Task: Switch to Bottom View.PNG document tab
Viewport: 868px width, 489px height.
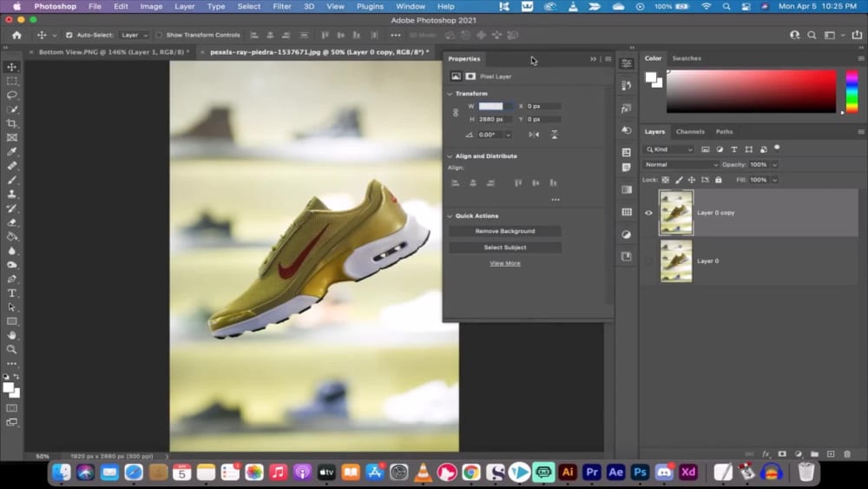Action: coord(114,52)
